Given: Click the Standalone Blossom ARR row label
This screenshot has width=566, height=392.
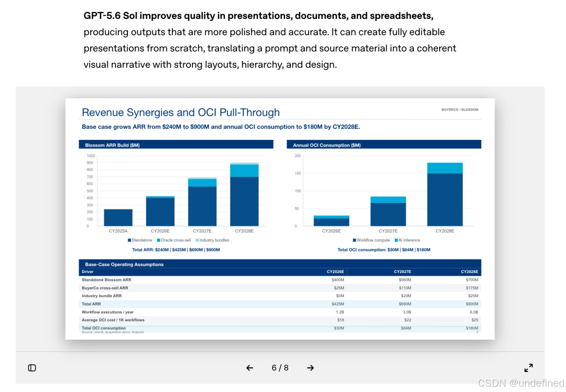Looking at the screenshot, I should 106,280.
